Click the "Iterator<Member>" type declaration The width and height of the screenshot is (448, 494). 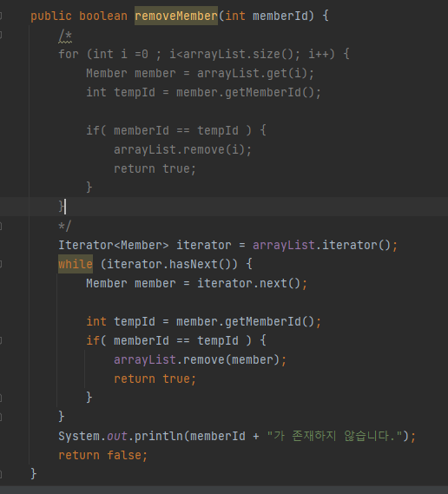click(x=114, y=245)
